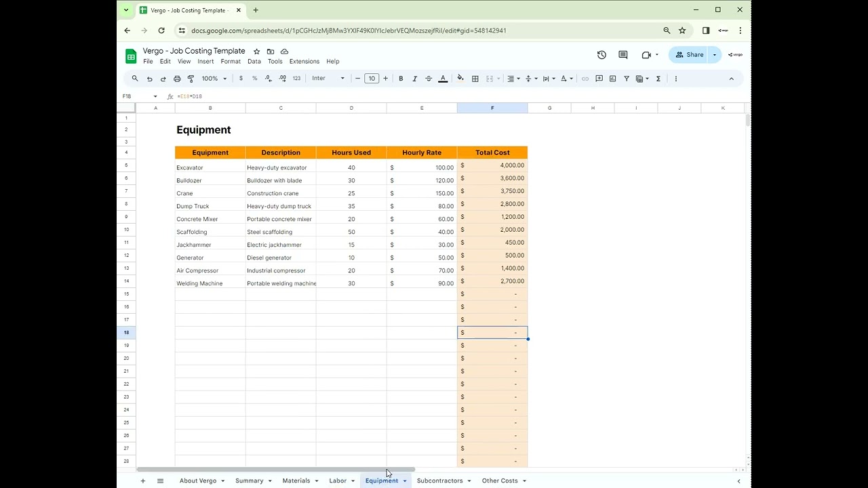Toggle bold formatting
Image resolution: width=868 pixels, height=488 pixels.
(401, 79)
